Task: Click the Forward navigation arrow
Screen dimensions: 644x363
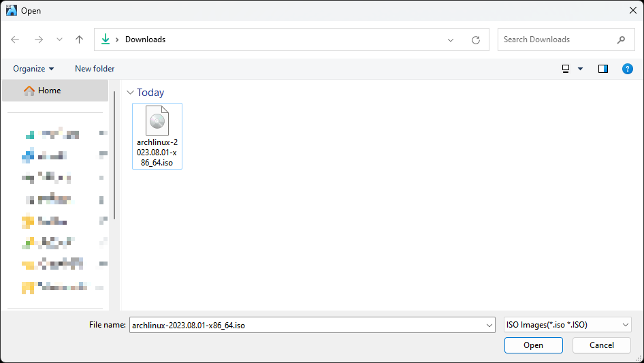Action: point(39,40)
